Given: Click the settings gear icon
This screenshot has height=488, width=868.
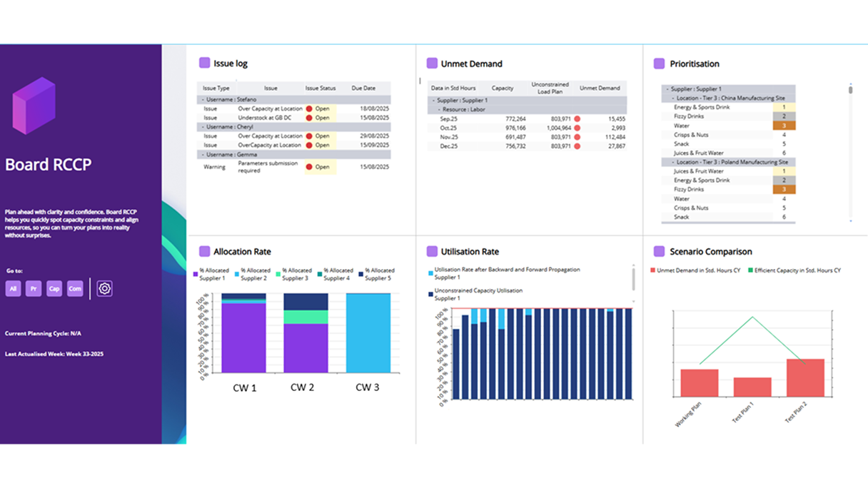Looking at the screenshot, I should coord(104,288).
